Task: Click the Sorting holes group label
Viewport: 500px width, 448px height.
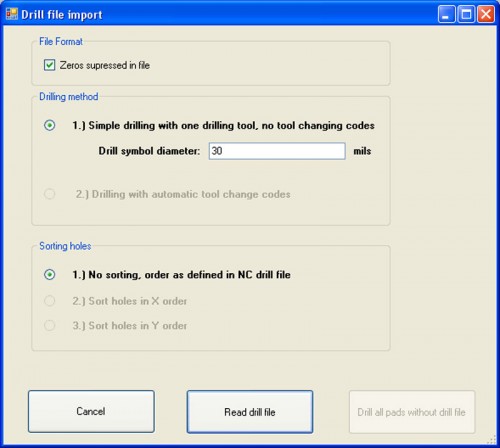Action: (x=65, y=246)
